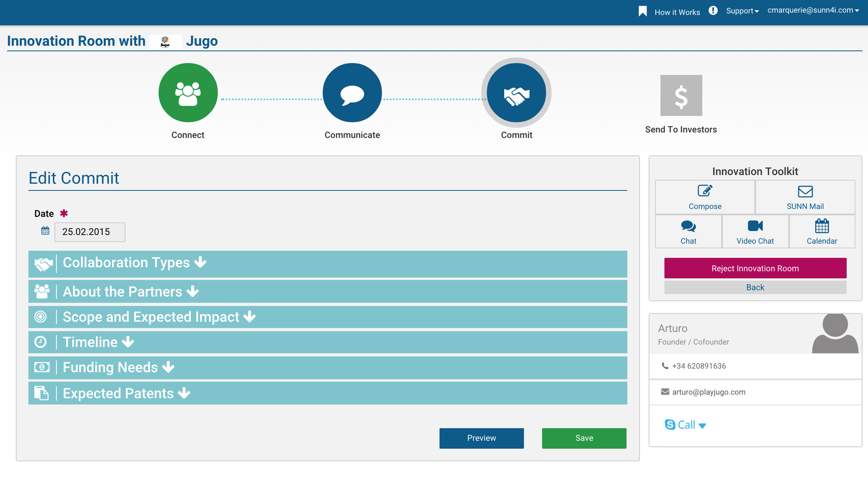Open the cmarquerie@sunn4i.com account menu

813,10
